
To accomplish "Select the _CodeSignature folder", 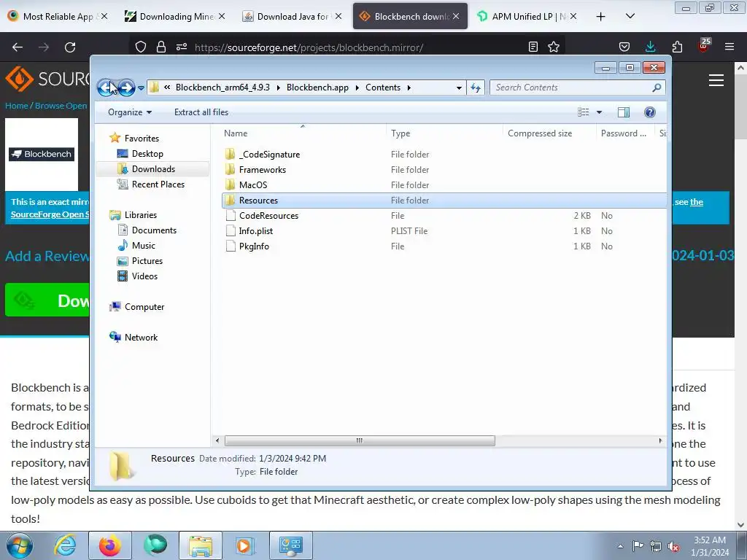I will click(270, 155).
